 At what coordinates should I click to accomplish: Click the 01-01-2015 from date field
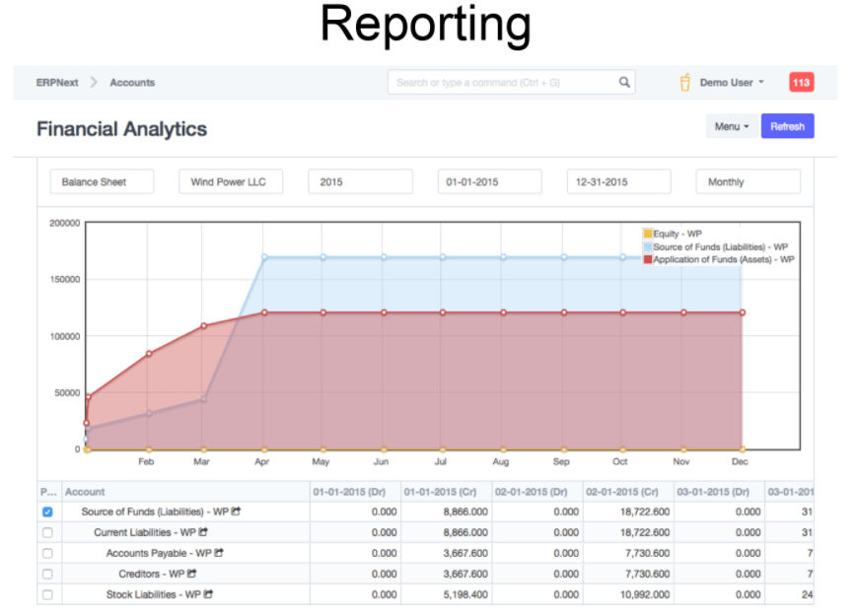490,182
